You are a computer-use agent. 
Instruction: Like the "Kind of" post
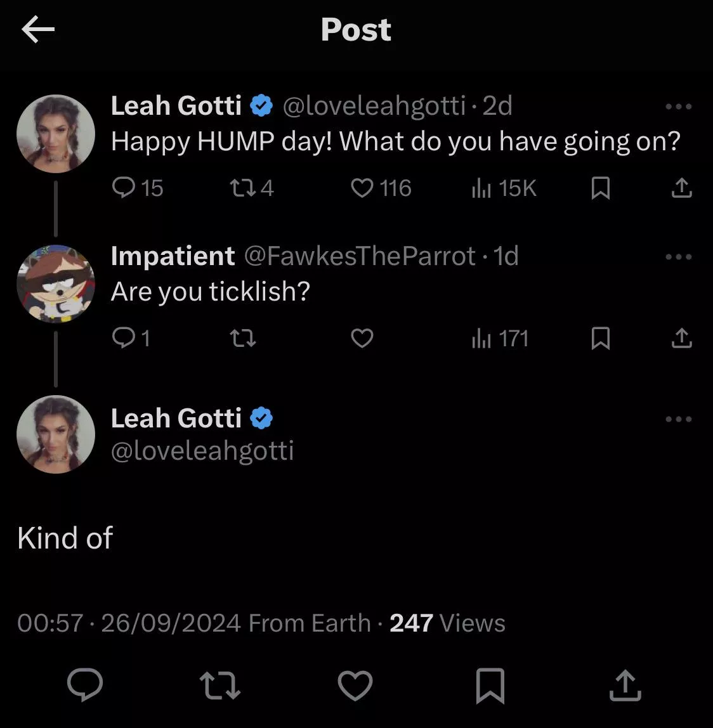[x=355, y=686]
